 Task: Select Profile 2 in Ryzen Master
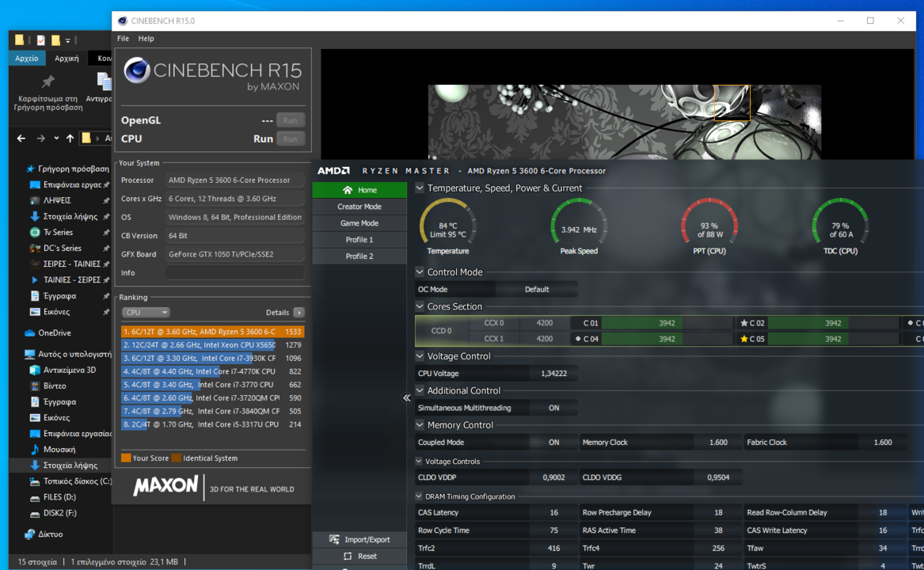(x=359, y=256)
